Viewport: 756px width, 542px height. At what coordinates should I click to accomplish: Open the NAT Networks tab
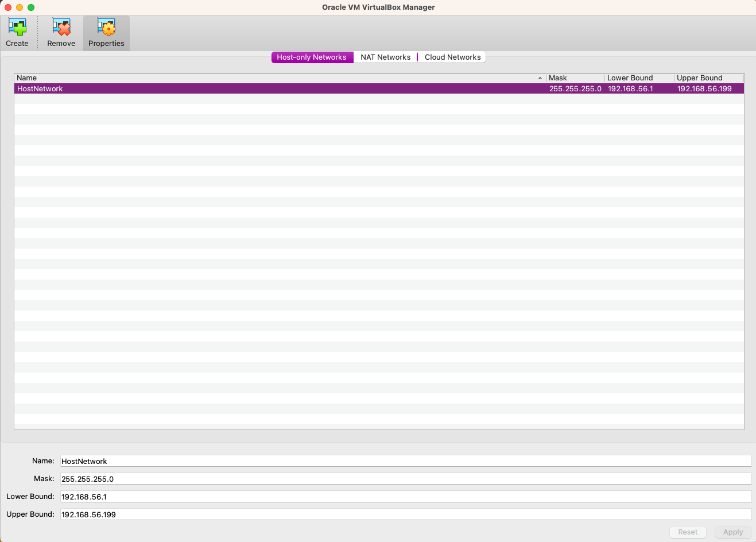(385, 57)
